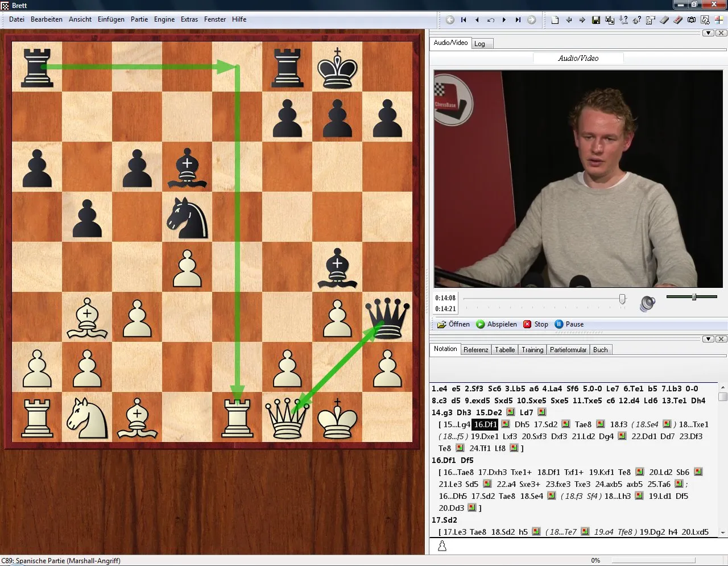
Task: Open the Partie menu
Action: click(139, 19)
